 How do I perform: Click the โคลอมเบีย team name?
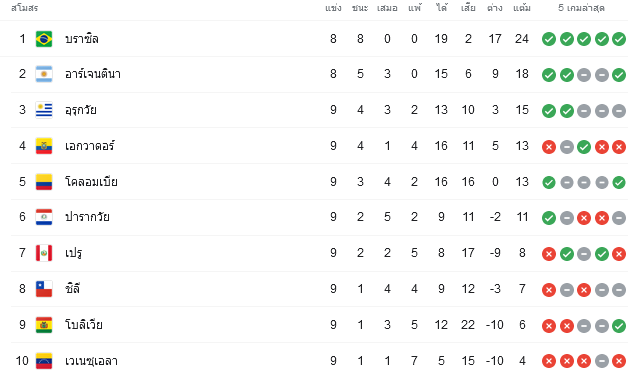[x=91, y=182]
